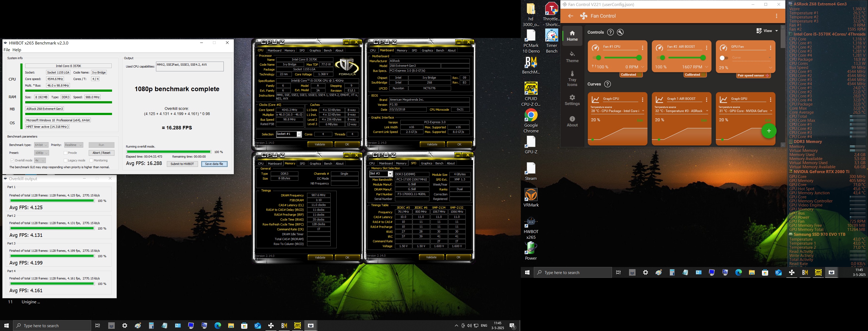
Task: Select the VRMark desktop icon
Action: (531, 198)
